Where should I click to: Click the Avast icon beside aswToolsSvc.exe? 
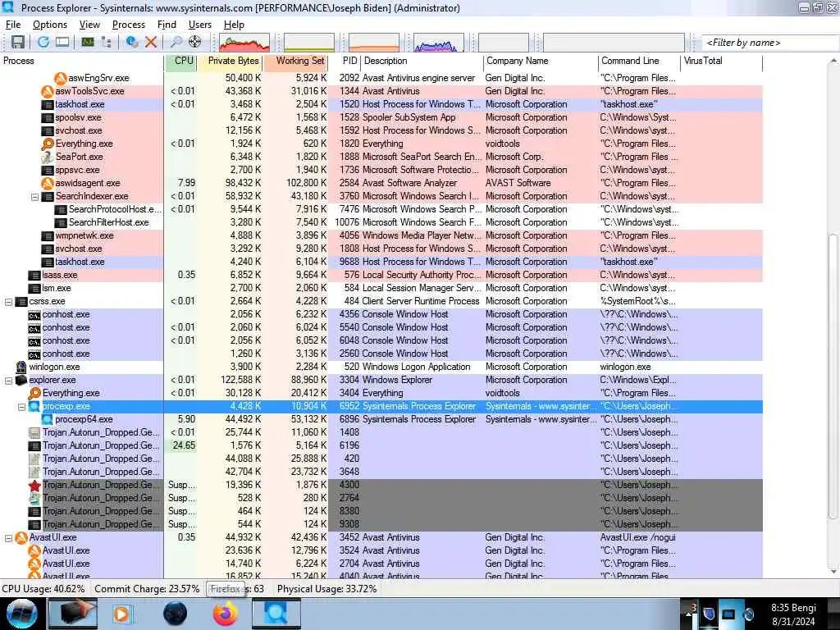coord(48,92)
